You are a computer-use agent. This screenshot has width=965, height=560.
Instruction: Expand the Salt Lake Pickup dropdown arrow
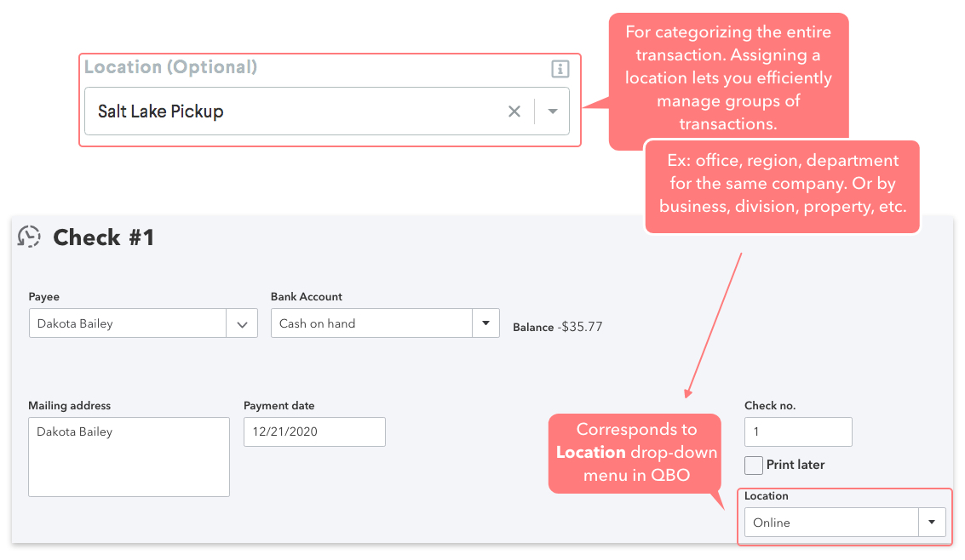click(x=553, y=111)
